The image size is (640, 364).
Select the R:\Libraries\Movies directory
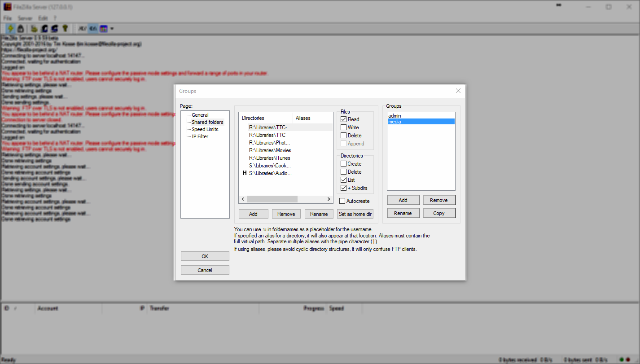click(286, 150)
